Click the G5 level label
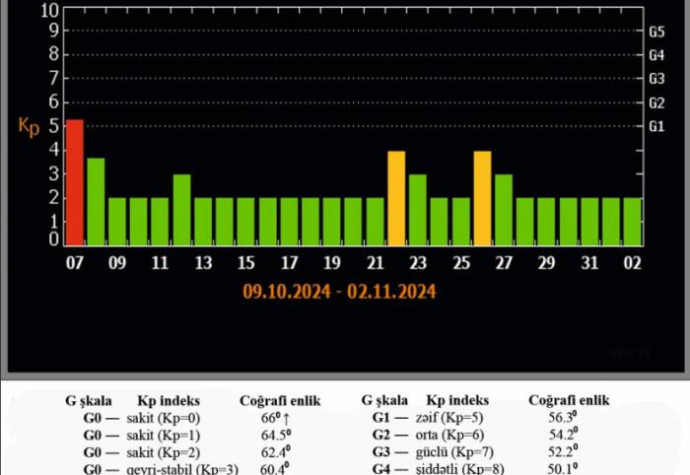The image size is (690, 475). pos(657,31)
